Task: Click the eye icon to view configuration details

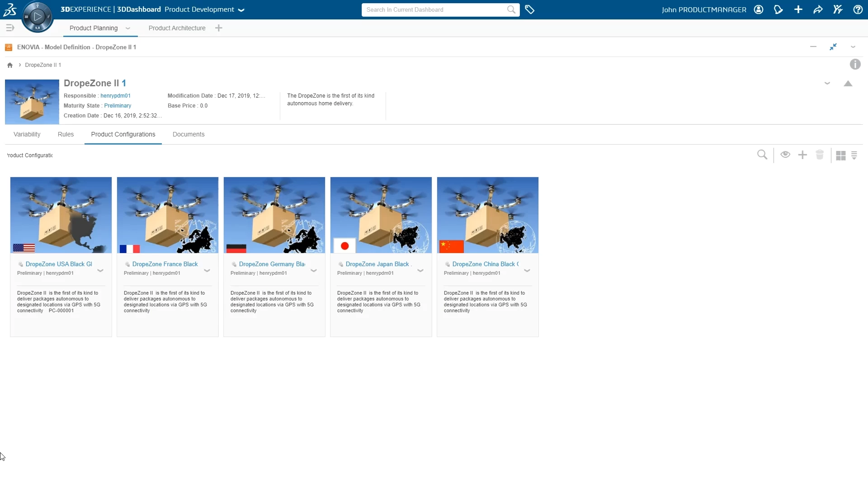Action: click(785, 155)
